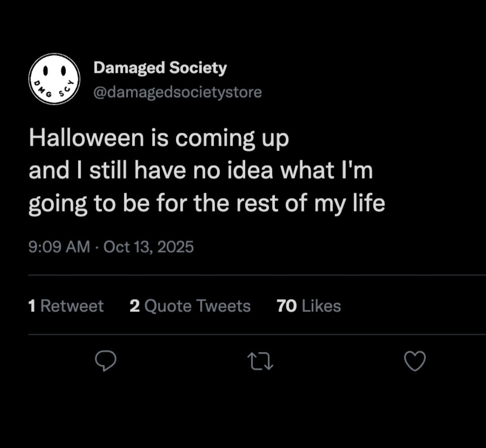Click the Oct 13, 2025 date
The image size is (486, 448).
(x=148, y=246)
